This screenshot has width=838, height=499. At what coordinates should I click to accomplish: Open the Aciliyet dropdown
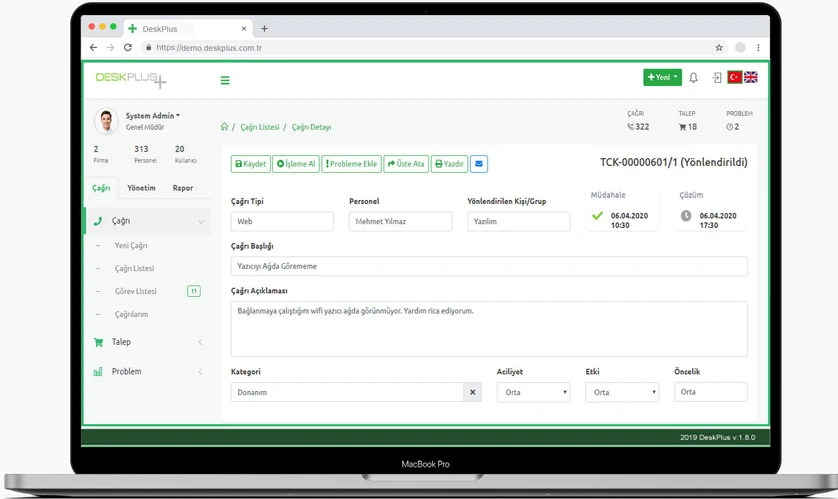[x=533, y=392]
